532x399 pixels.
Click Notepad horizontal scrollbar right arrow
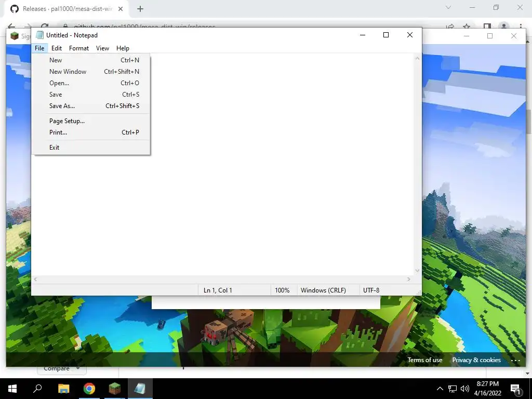point(409,279)
